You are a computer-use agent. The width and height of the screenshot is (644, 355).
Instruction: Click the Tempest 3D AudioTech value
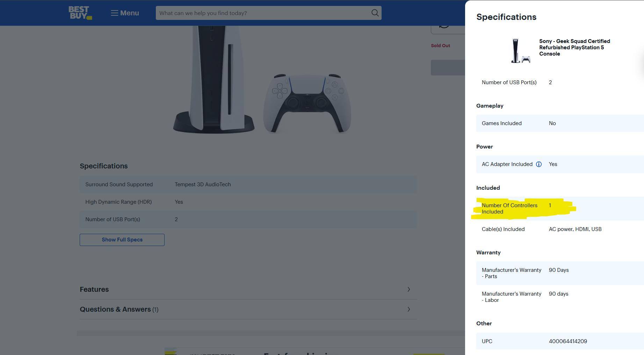(x=203, y=184)
